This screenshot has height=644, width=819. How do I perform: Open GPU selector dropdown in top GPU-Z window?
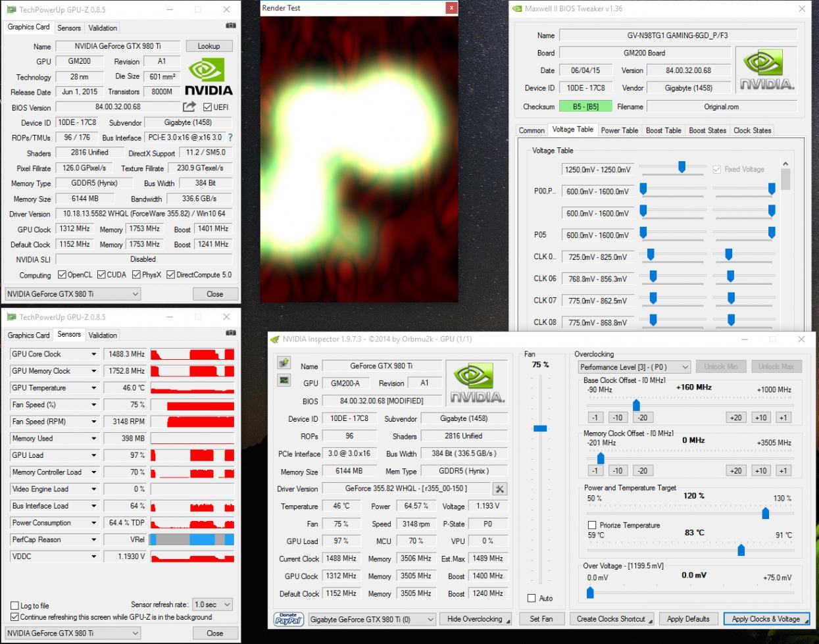(72, 294)
